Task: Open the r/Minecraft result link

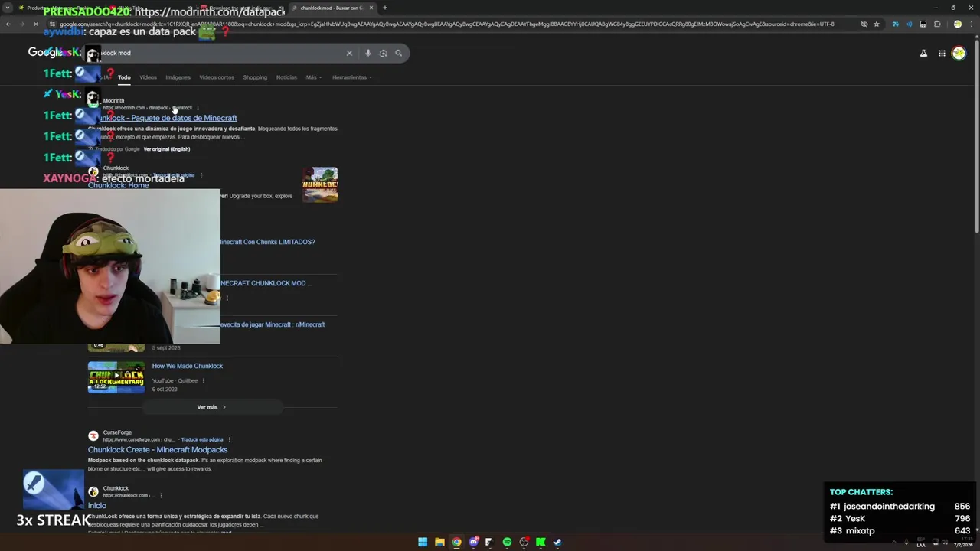Action: (x=273, y=324)
